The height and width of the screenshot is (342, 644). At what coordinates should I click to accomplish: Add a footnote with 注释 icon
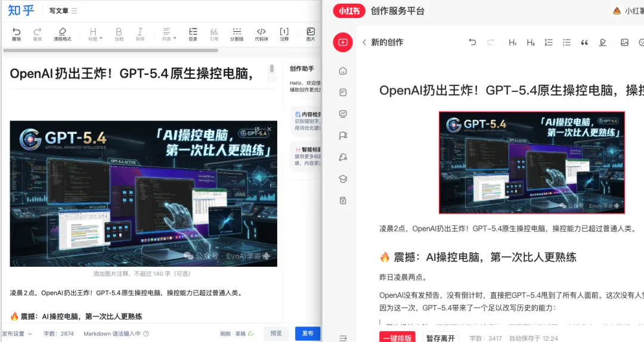click(284, 35)
